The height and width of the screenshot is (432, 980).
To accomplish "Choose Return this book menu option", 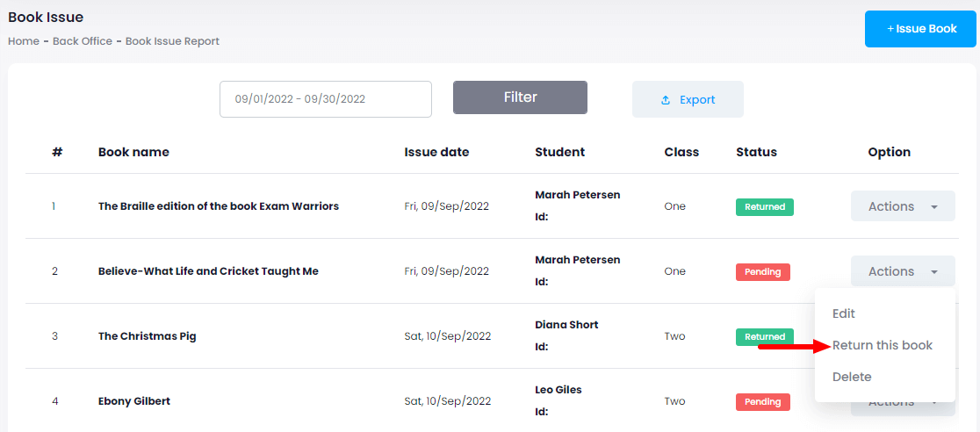I will tap(882, 345).
